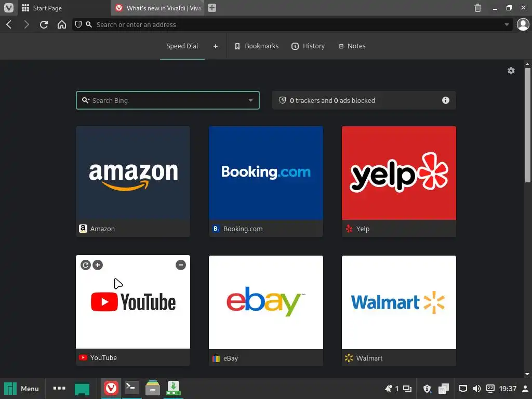This screenshot has width=532, height=399.
Task: Click the eBay title label
Action: click(x=231, y=358)
